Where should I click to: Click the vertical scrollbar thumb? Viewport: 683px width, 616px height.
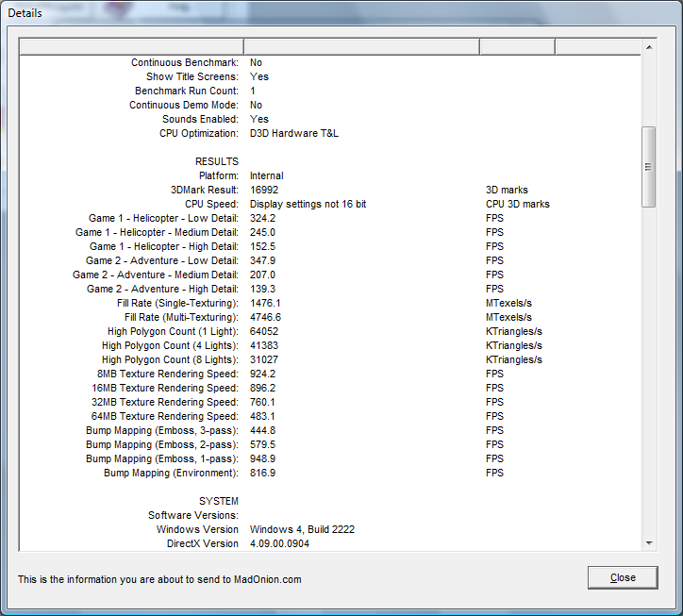tap(648, 166)
